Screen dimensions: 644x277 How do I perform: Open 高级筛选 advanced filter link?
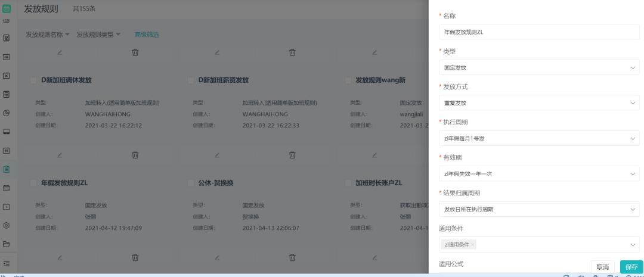[147, 35]
